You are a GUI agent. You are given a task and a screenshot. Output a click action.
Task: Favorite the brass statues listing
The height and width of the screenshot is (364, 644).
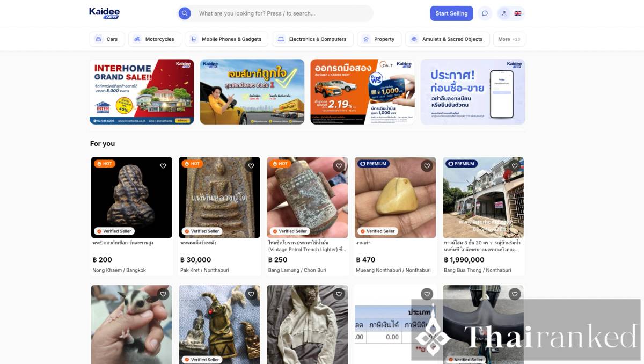(251, 294)
